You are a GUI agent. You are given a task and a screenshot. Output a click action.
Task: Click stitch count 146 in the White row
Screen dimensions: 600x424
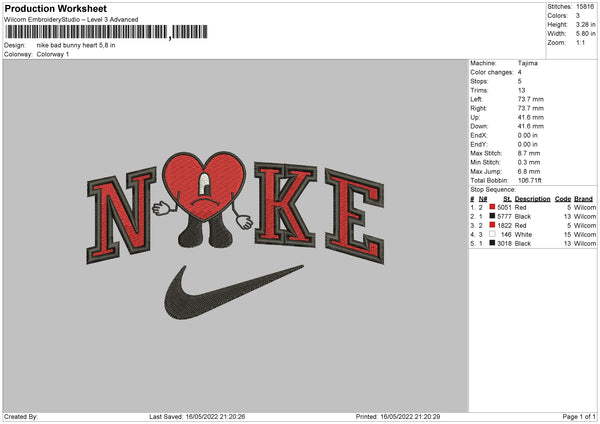pyautogui.click(x=506, y=235)
